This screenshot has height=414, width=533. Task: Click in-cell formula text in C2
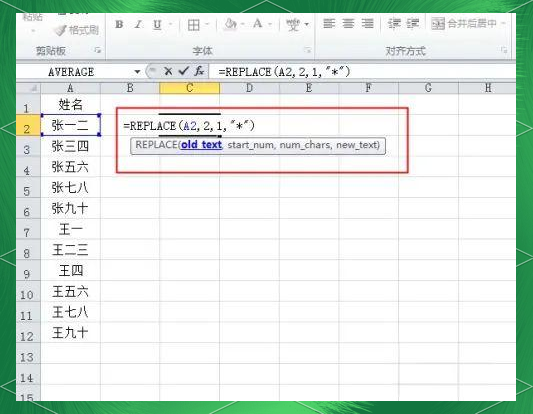(x=189, y=126)
